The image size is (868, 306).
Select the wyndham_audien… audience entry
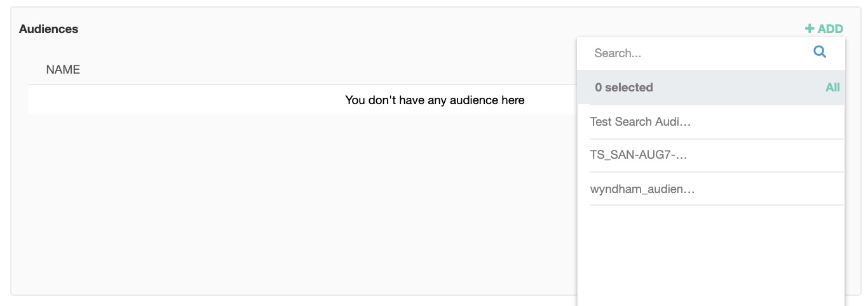pos(642,189)
